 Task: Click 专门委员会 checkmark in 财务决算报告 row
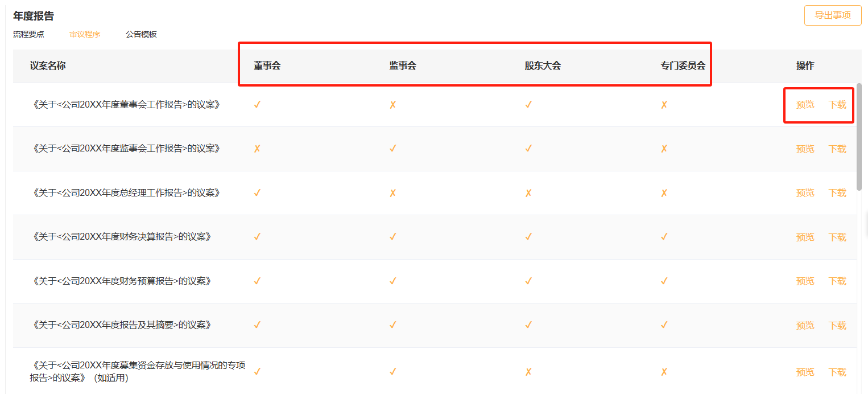click(x=664, y=237)
